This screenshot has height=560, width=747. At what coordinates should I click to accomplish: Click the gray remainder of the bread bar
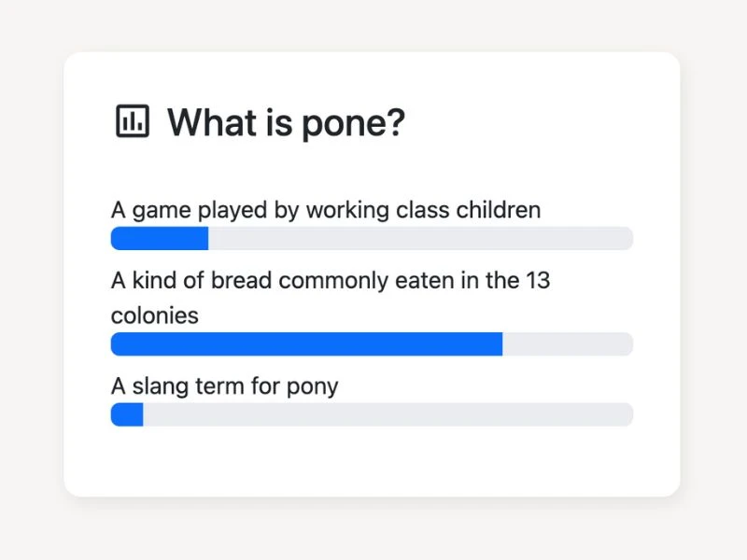click(x=568, y=344)
